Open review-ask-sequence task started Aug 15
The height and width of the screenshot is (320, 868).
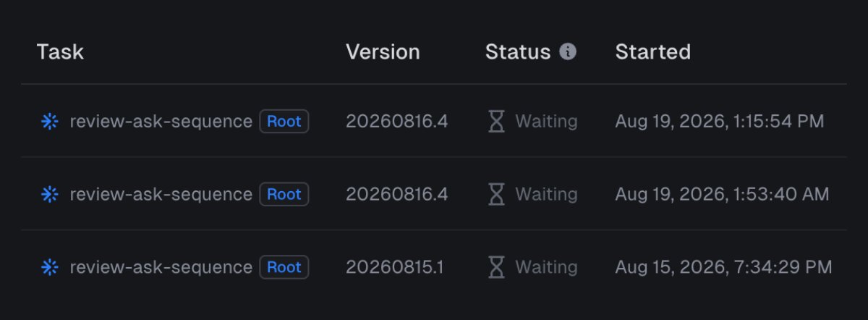pyautogui.click(x=161, y=267)
